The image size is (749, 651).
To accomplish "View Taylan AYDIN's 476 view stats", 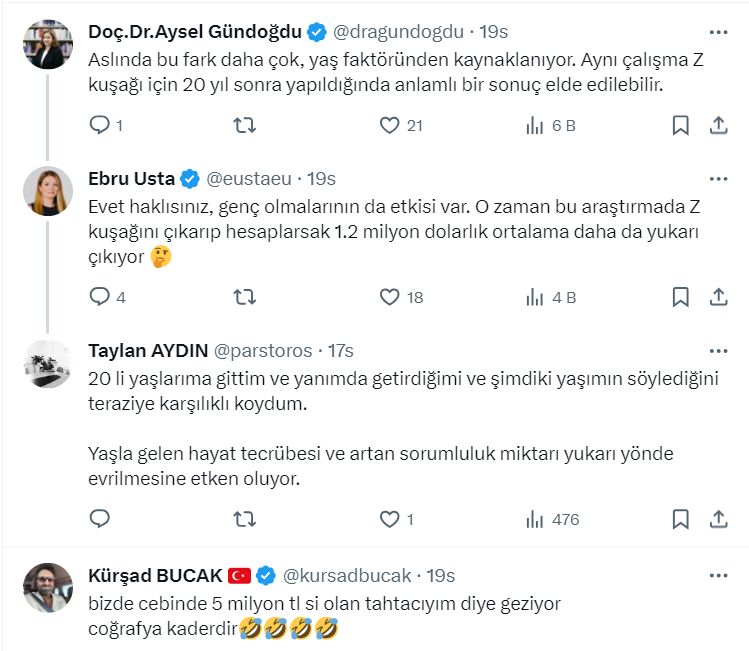I will 535,520.
